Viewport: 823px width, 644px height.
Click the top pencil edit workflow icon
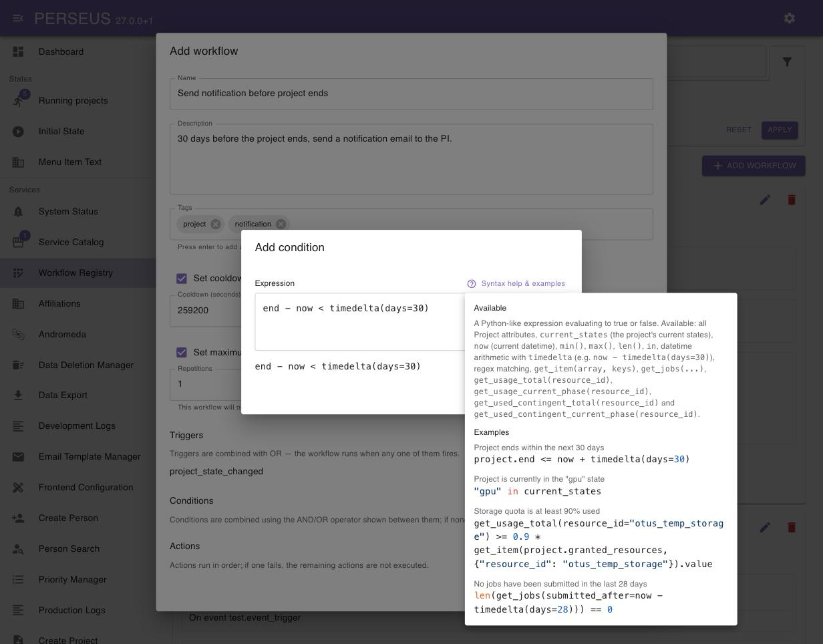coord(765,200)
